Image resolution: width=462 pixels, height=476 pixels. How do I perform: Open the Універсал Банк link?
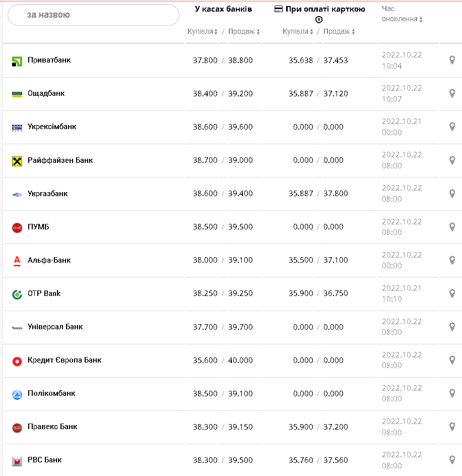[55, 327]
